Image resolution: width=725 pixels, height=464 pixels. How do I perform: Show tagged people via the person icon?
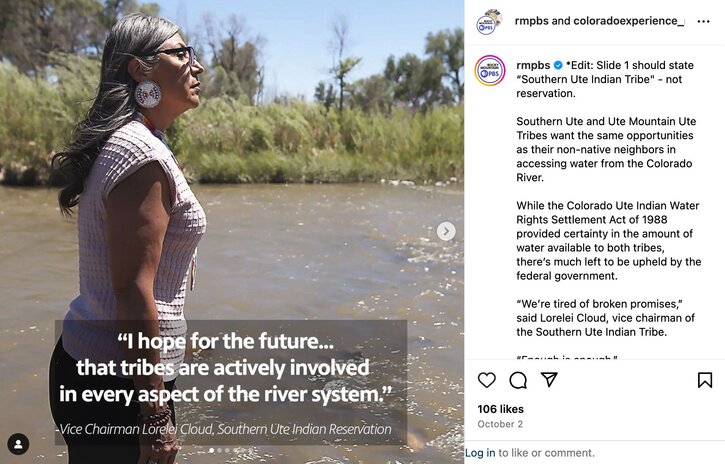[x=18, y=444]
